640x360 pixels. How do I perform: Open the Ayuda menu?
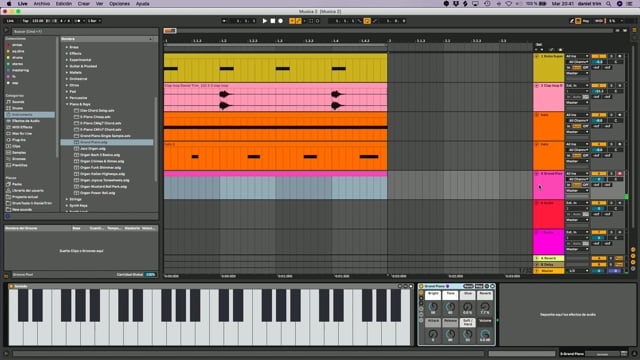pyautogui.click(x=142, y=4)
